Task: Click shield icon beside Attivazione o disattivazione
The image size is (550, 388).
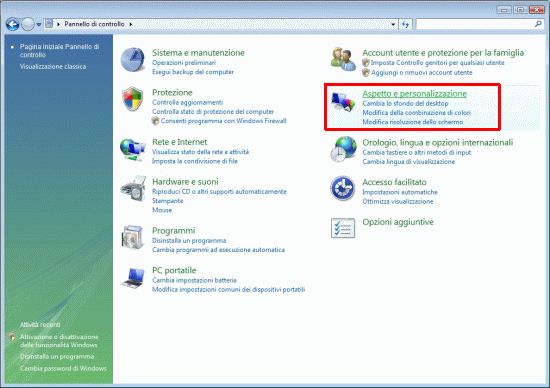Action: (12, 337)
